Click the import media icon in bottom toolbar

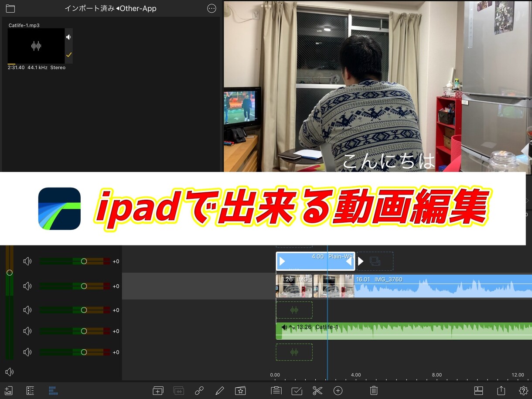click(9, 391)
